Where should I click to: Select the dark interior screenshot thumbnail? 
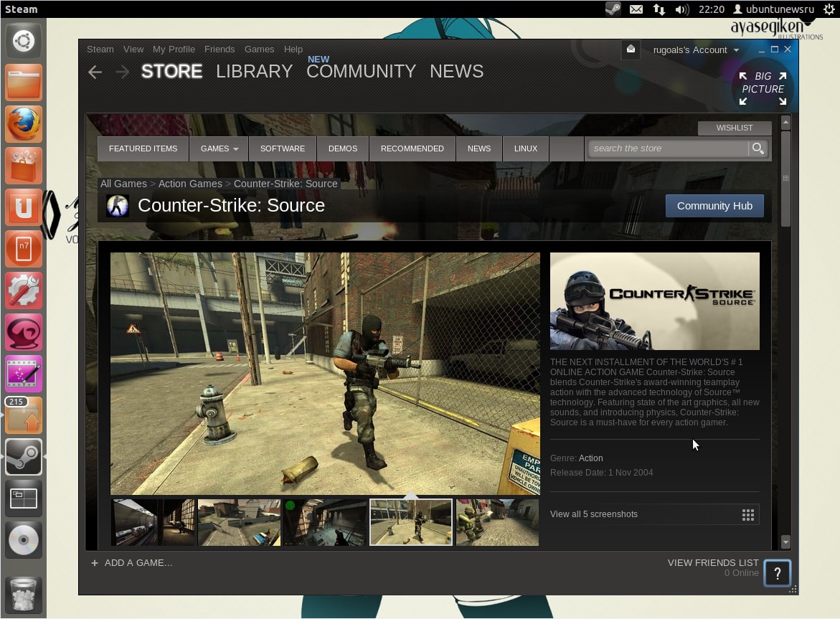tap(325, 523)
